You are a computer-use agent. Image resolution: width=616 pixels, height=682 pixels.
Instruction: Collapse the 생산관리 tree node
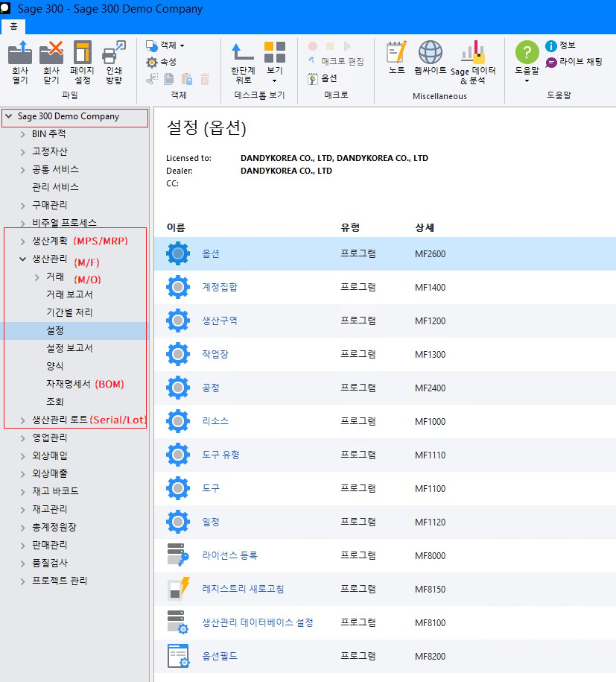pos(22,259)
